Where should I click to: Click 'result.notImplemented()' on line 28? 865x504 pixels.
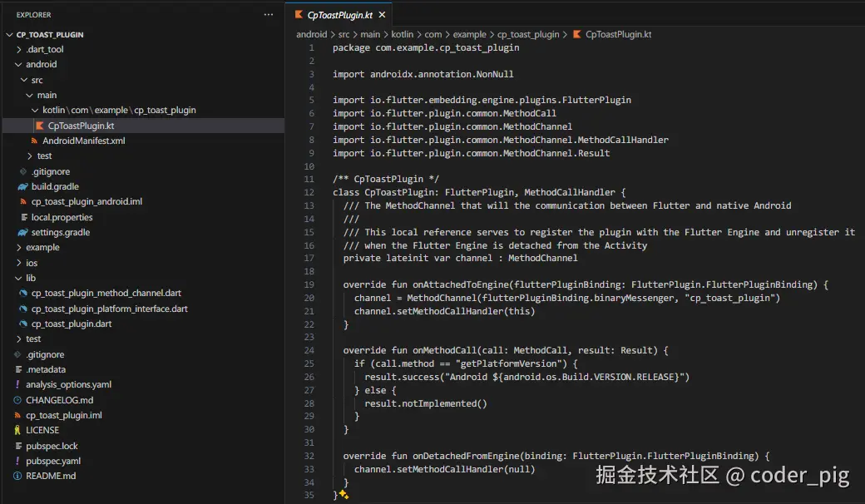[x=425, y=403]
